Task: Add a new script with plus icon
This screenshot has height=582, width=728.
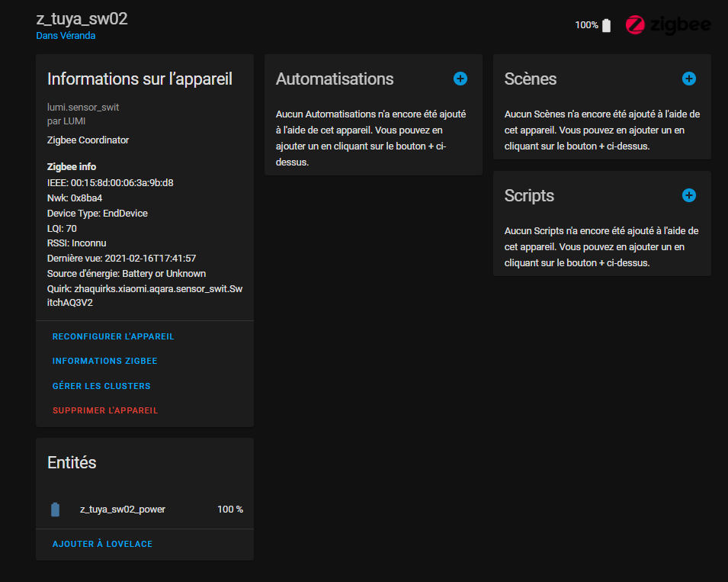Action: (x=689, y=195)
